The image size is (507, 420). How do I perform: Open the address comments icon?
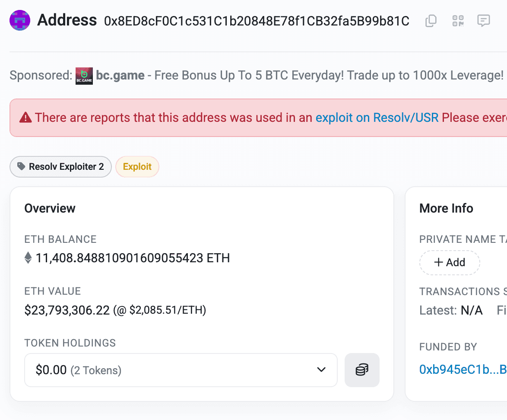coord(483,21)
